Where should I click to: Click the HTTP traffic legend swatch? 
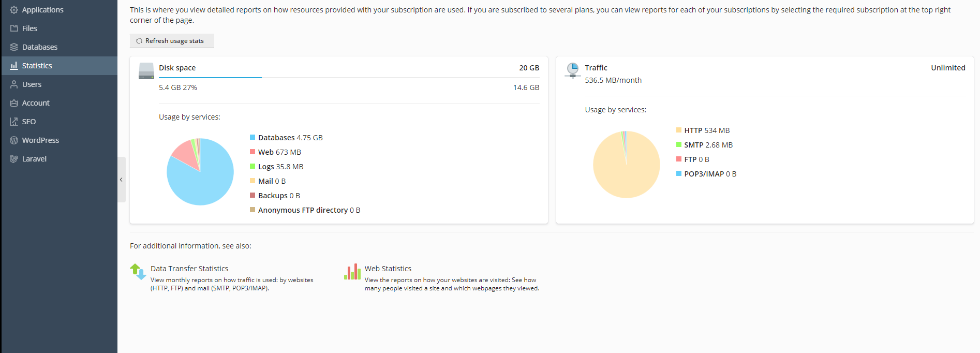click(679, 130)
